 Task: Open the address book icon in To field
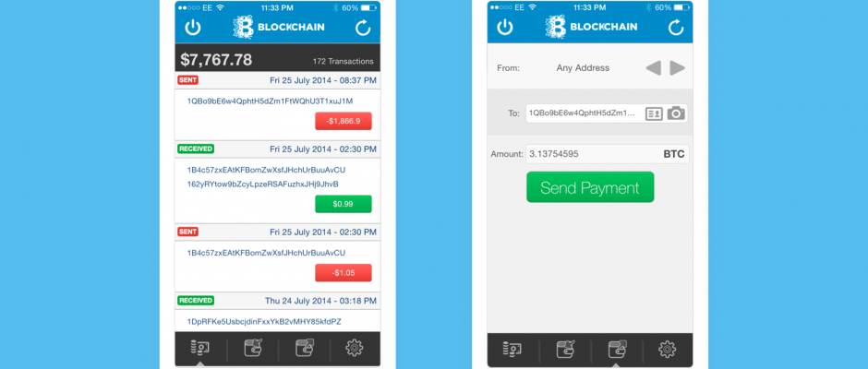coord(654,113)
